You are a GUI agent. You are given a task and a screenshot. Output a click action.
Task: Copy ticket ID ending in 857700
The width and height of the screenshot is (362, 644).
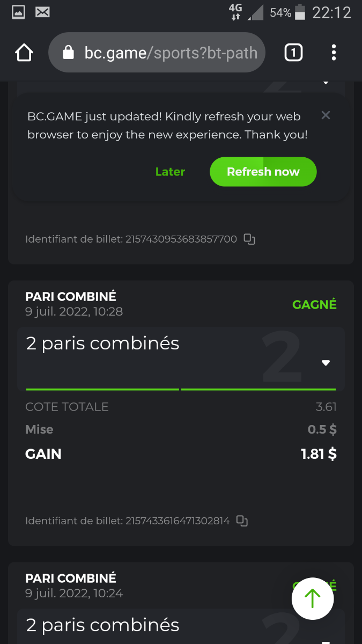[249, 239]
